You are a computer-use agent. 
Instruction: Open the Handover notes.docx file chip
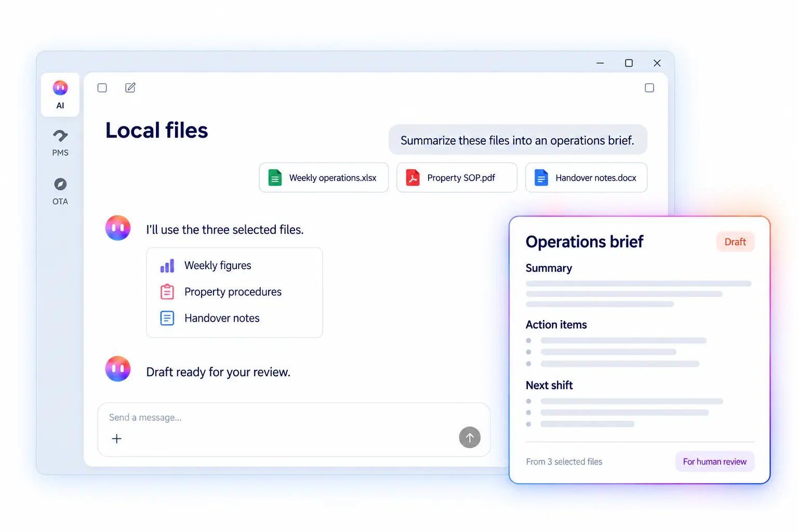pyautogui.click(x=586, y=178)
